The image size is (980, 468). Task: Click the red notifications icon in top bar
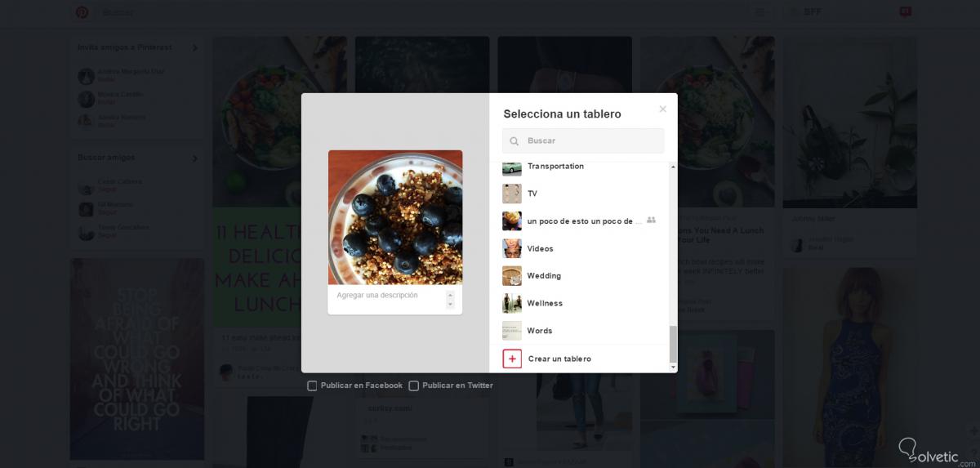tap(905, 11)
